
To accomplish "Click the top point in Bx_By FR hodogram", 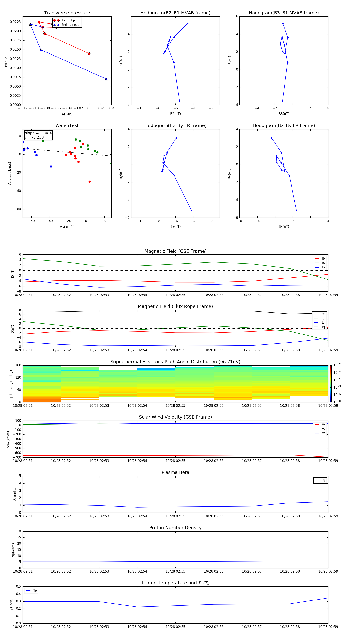I will (x=272, y=138).
